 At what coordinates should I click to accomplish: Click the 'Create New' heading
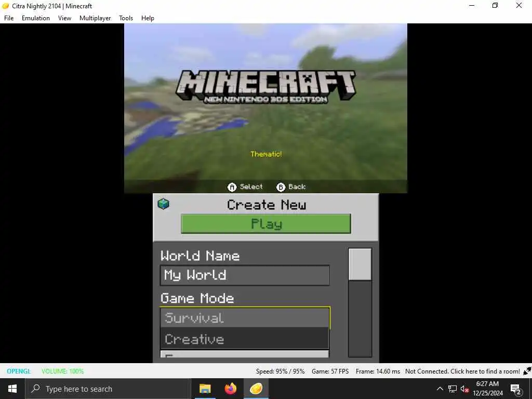pyautogui.click(x=267, y=205)
